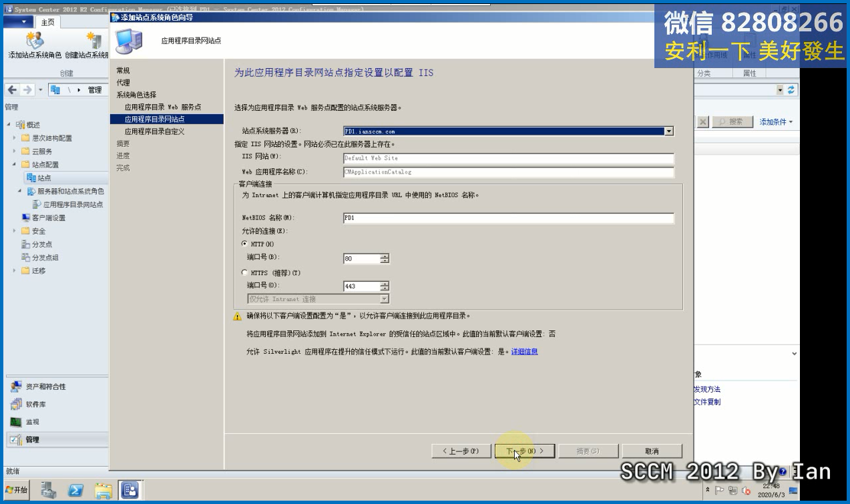Open File Explorer from the taskbar
Screen dimensions: 850x504
103,491
